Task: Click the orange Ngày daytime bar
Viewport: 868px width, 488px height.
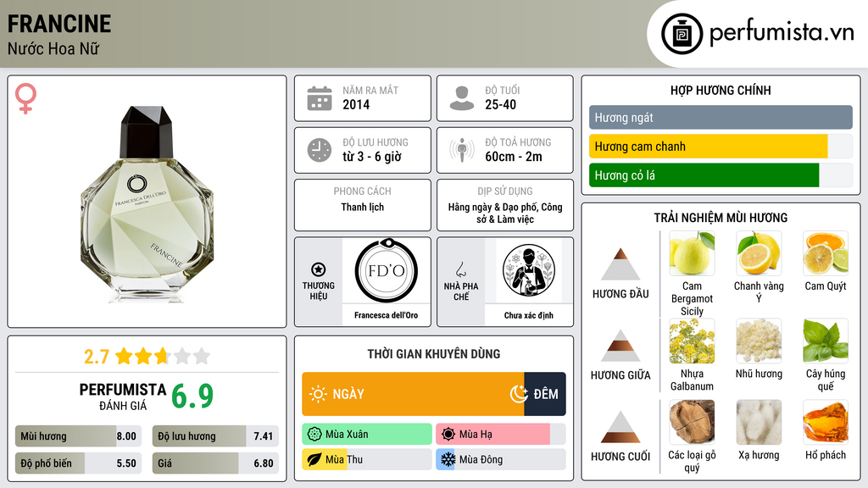Action: click(413, 394)
